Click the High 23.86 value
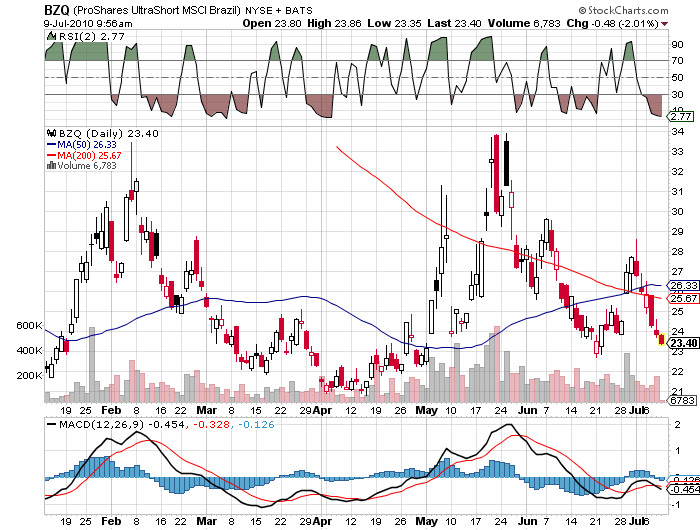The height and width of the screenshot is (530, 700). (334, 23)
